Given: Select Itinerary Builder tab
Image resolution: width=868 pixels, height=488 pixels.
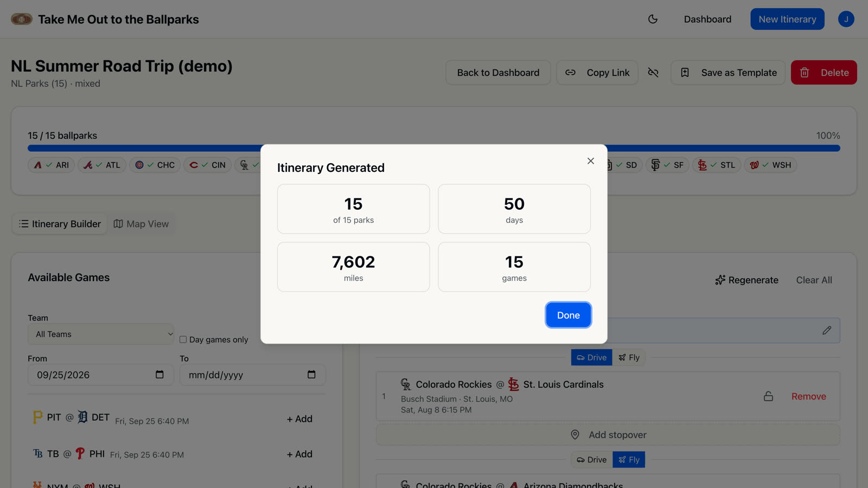Looking at the screenshot, I should click(x=60, y=224).
